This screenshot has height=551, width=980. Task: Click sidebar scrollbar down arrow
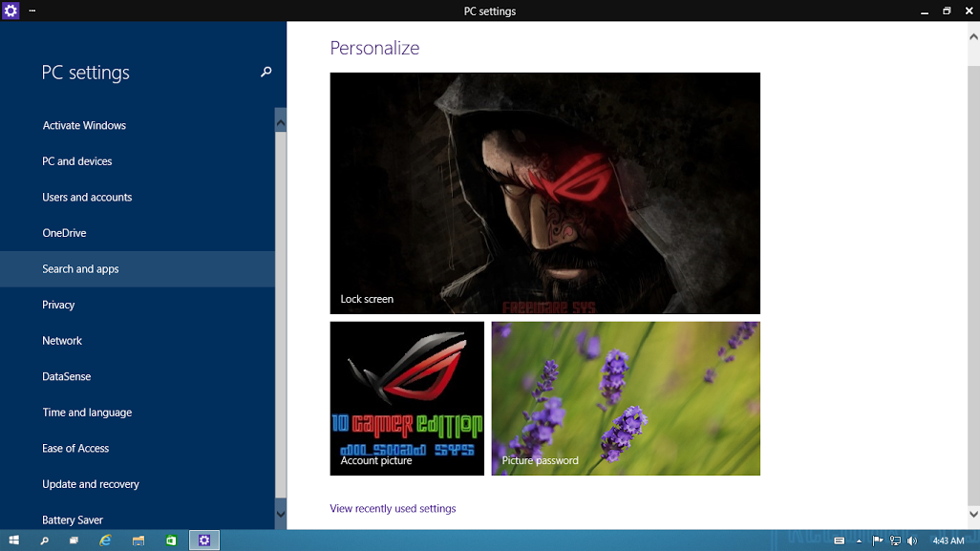281,514
